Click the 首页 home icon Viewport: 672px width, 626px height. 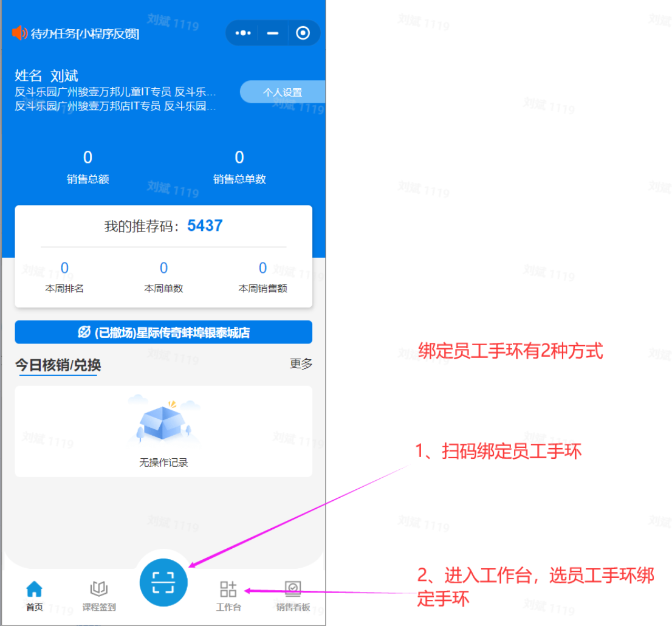pos(35,589)
